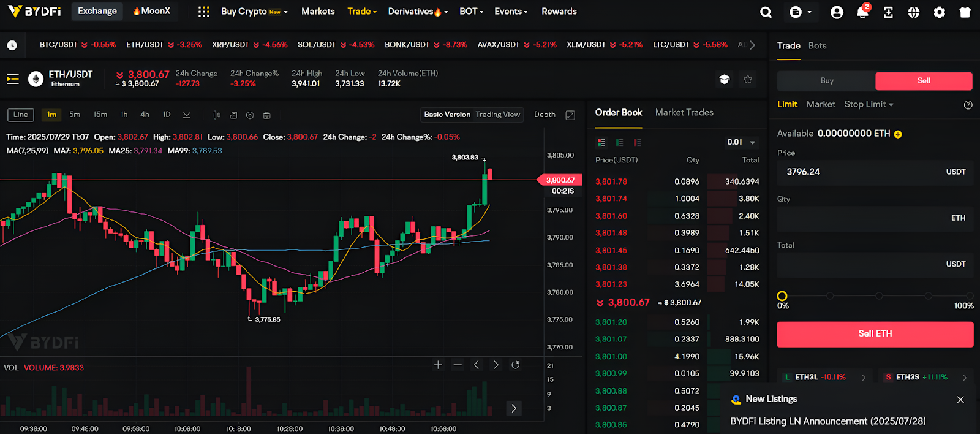
Task: Choose the Market order type
Action: [821, 104]
